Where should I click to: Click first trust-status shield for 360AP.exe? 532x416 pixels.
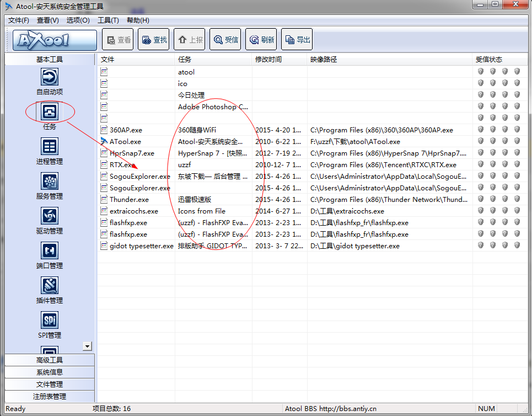click(x=480, y=130)
